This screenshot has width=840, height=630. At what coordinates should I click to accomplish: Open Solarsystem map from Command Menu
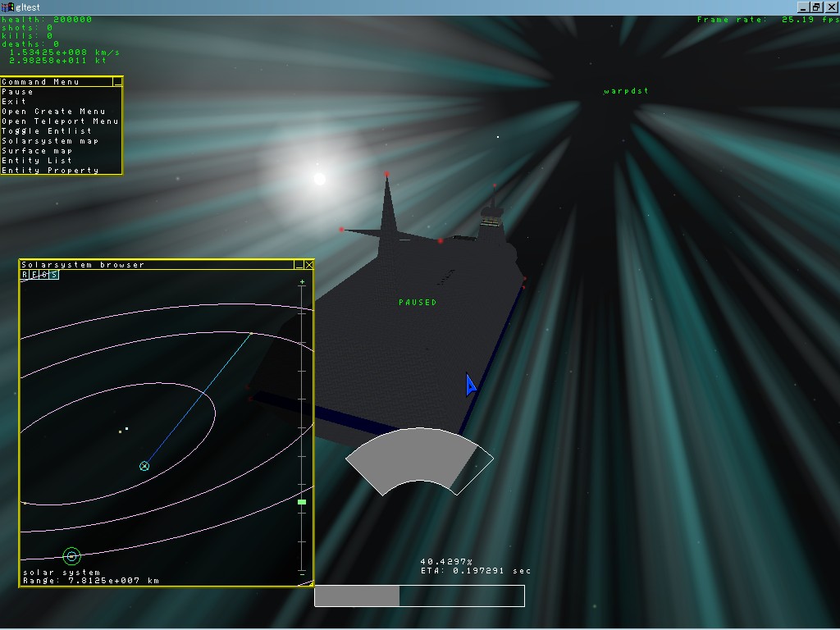pos(62,141)
